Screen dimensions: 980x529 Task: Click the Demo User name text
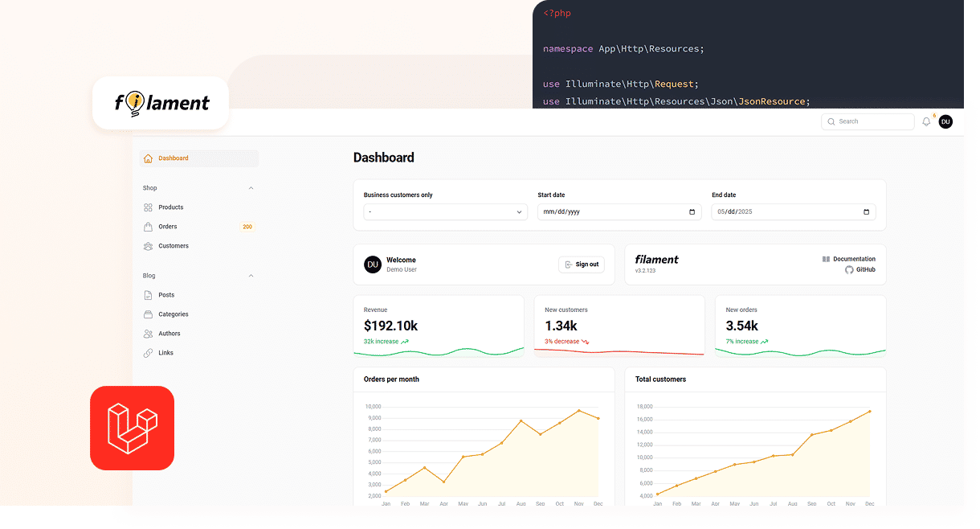(402, 270)
